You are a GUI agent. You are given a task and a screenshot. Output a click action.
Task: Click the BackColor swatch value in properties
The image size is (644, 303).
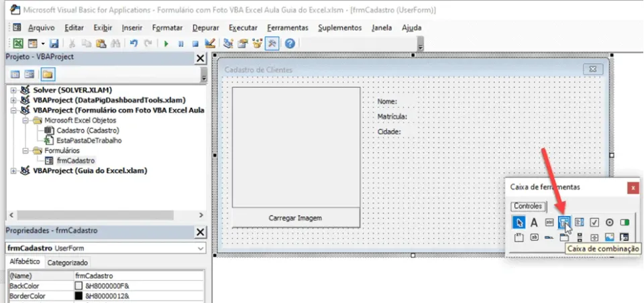(x=79, y=286)
